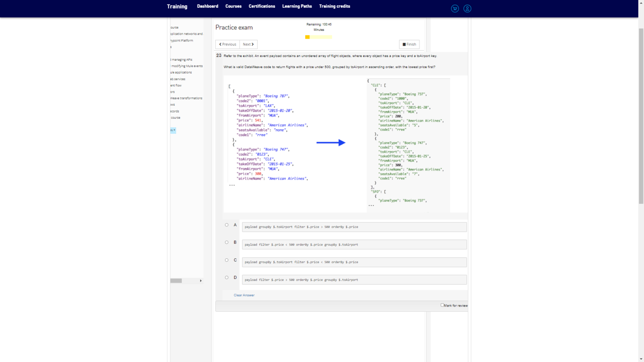Click the sidebar scroll right arrow
Screen dimensions: 644x362
[201, 280]
